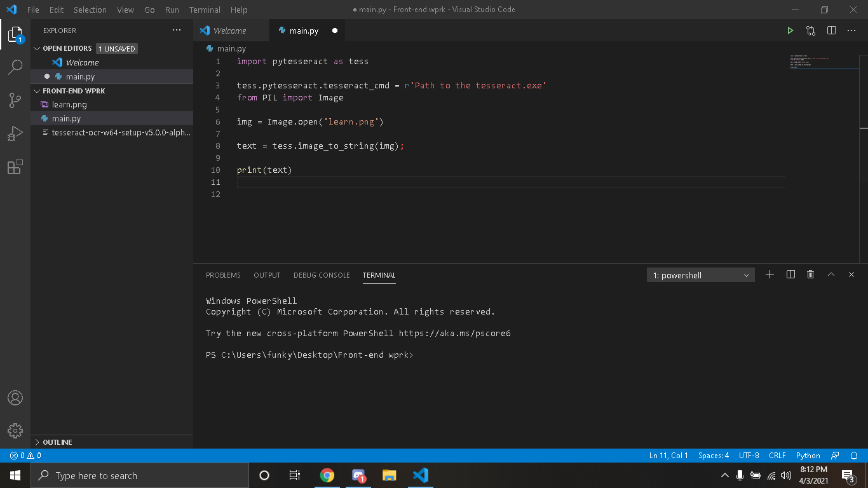Expand the Outline section
Image resolution: width=868 pixels, height=488 pixels.
click(57, 442)
